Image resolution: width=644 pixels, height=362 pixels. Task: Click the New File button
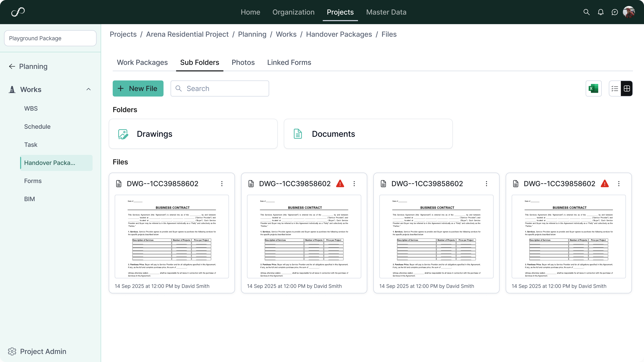(138, 88)
